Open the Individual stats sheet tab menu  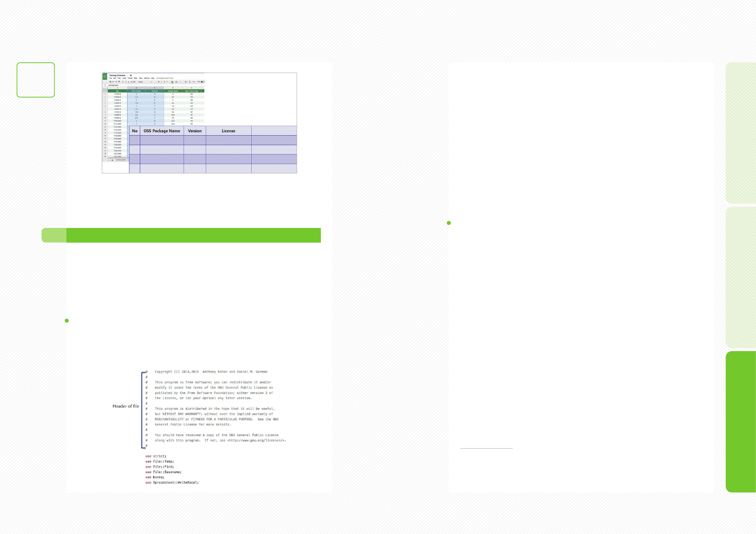[x=127, y=160]
